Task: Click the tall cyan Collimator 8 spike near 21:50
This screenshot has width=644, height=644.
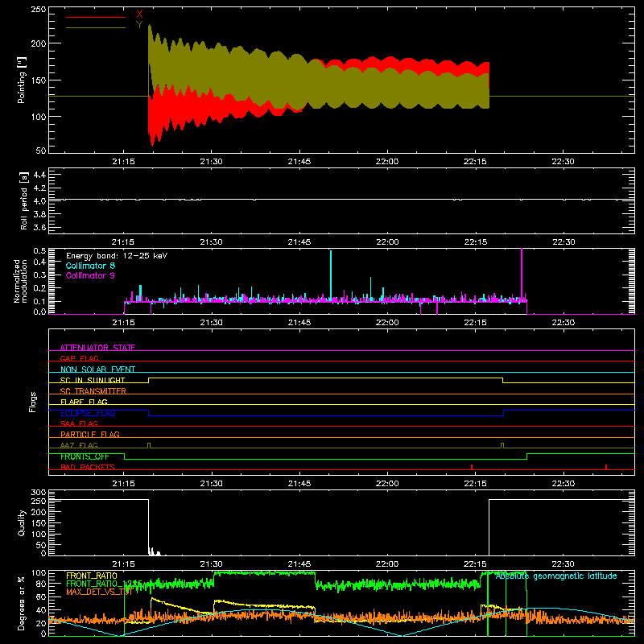Action: tap(331, 275)
